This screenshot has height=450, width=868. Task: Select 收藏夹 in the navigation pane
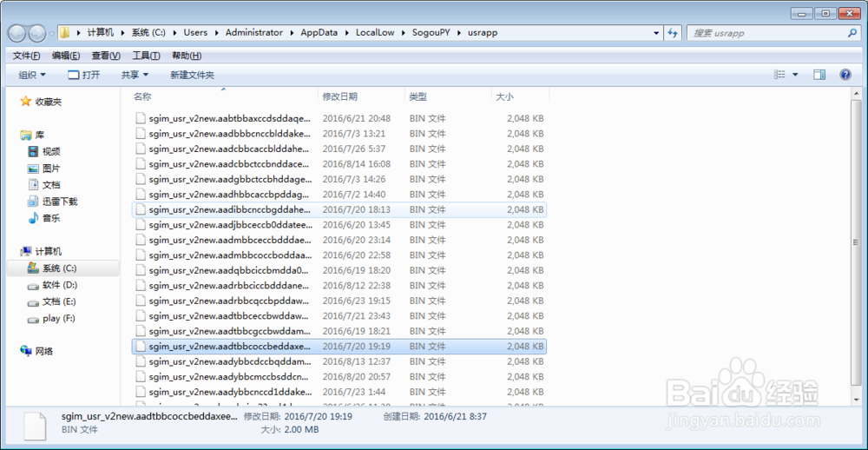(41, 102)
